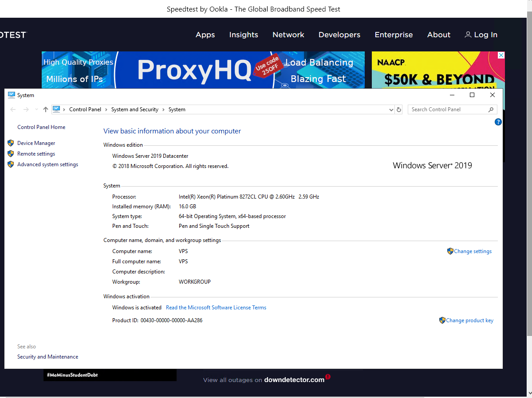Click the System window title icon

[12, 95]
